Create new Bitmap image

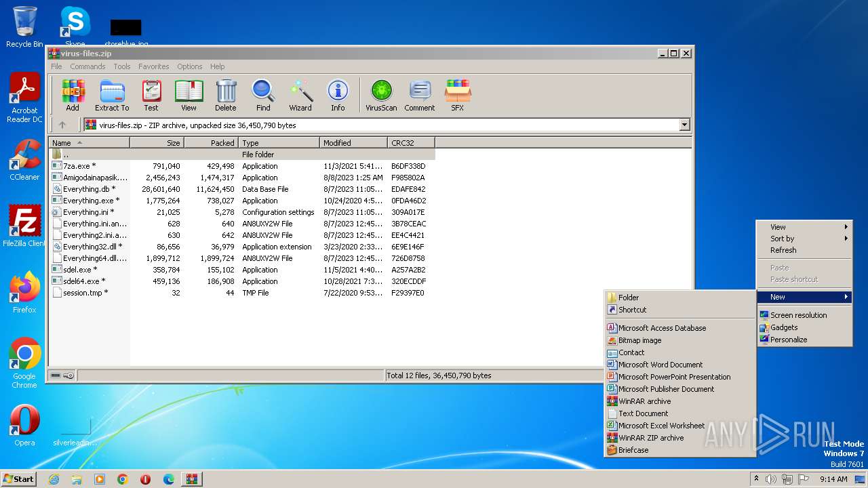[x=680, y=340]
